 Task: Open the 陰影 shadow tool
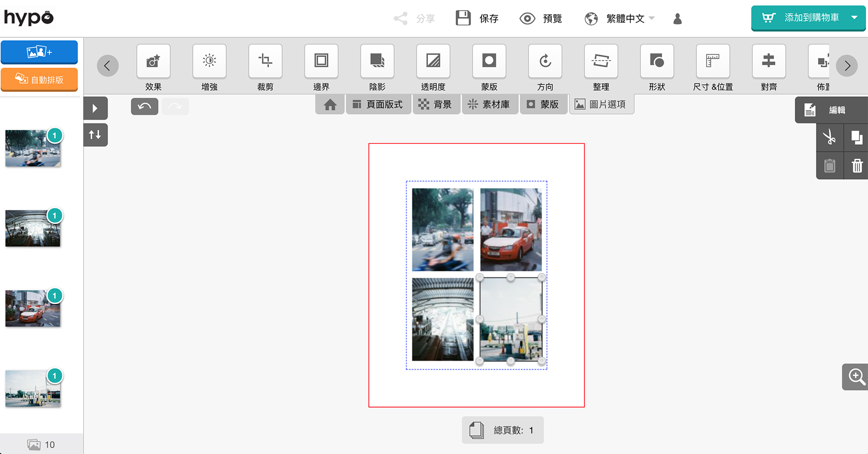pyautogui.click(x=377, y=62)
